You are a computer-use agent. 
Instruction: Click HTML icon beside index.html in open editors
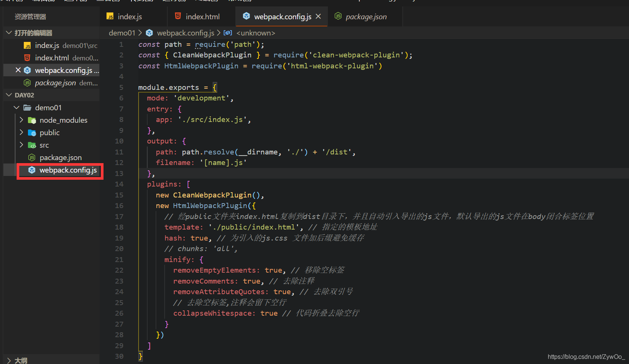point(27,58)
